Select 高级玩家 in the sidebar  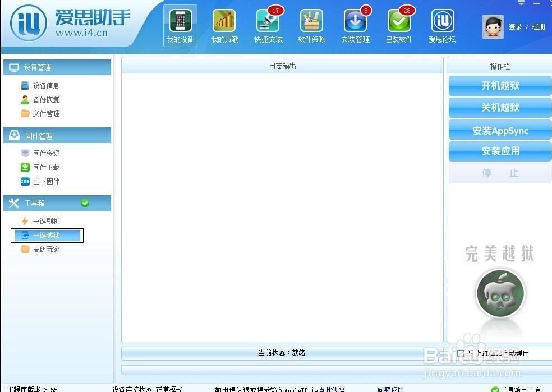[46, 249]
